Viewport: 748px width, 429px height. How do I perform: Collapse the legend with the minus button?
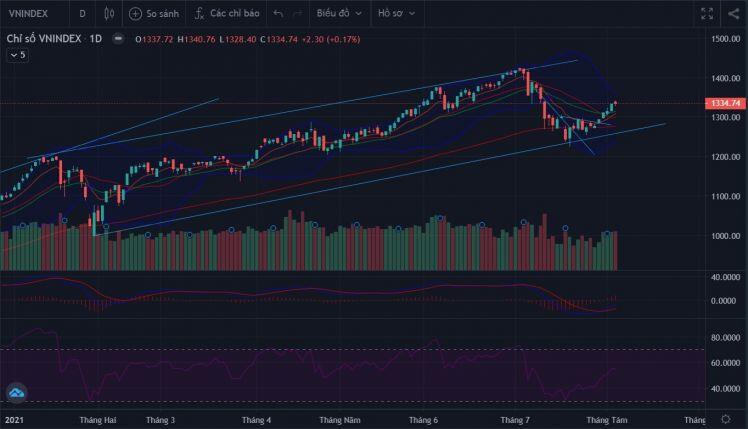pyautogui.click(x=118, y=39)
